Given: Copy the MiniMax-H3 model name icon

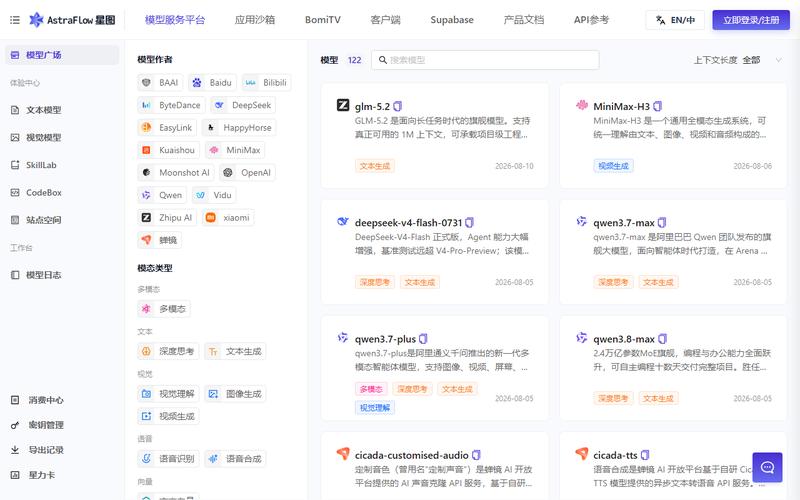Looking at the screenshot, I should click(x=658, y=106).
